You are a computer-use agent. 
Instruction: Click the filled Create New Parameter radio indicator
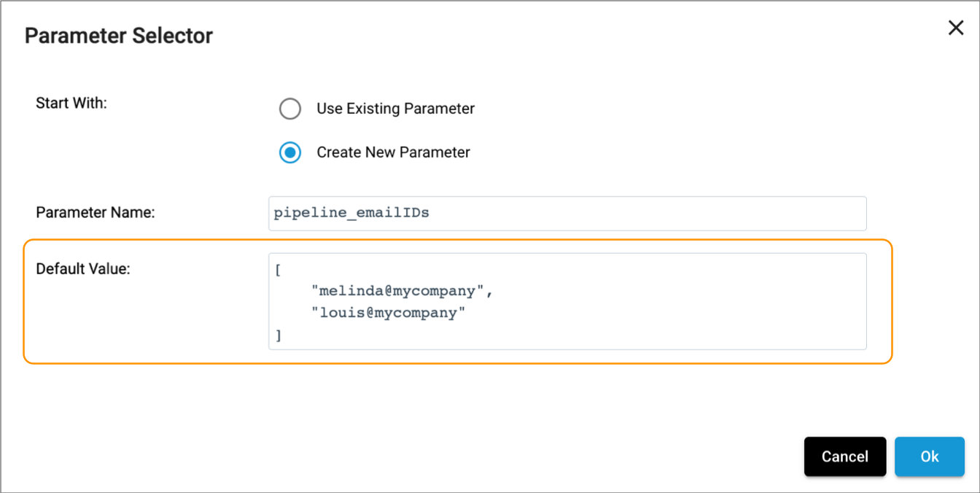click(290, 152)
